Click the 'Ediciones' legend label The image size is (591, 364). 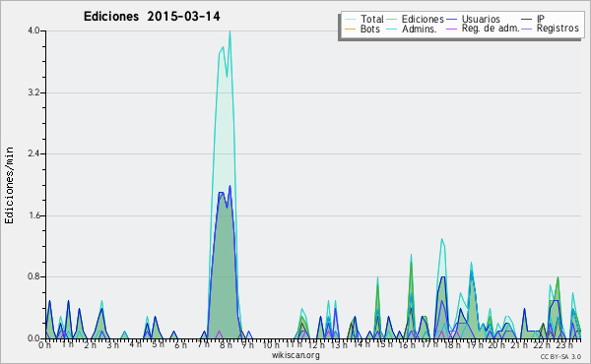(423, 19)
